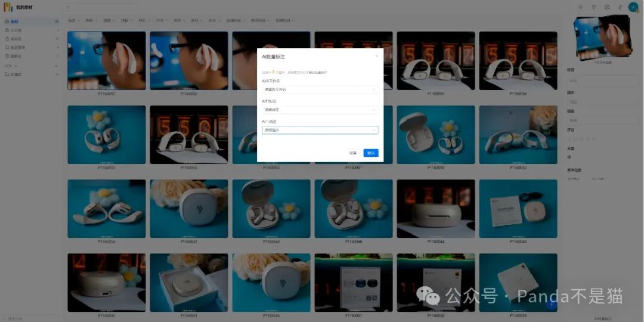Click the checkbox-square icon in the top-right toolbar

pyautogui.click(x=606, y=7)
